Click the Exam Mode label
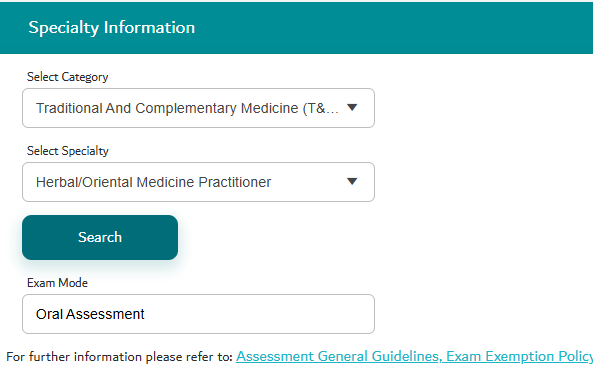 coord(57,283)
